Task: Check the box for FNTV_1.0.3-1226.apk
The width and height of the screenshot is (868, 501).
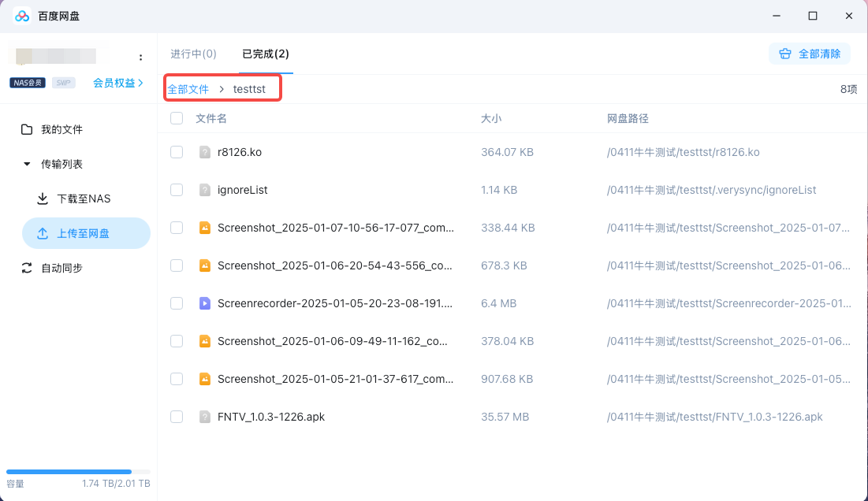Action: pyautogui.click(x=177, y=417)
